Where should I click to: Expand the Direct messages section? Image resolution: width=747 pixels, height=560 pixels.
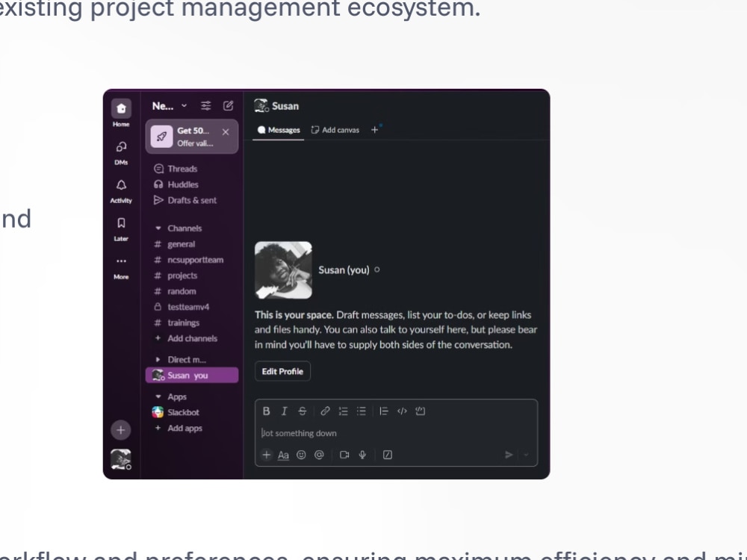[x=158, y=360]
